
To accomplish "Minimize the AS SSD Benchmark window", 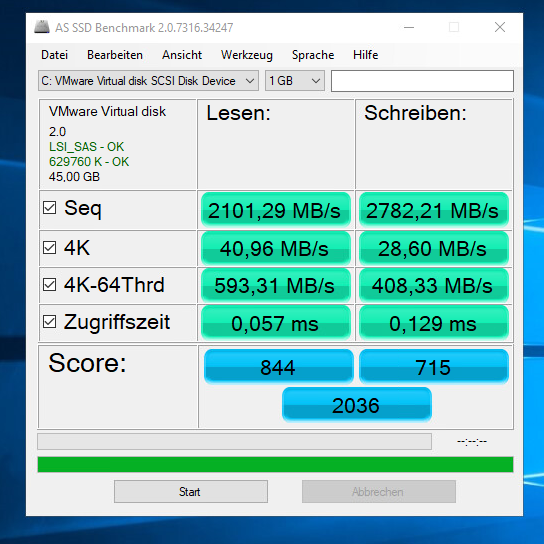I will tap(409, 27).
